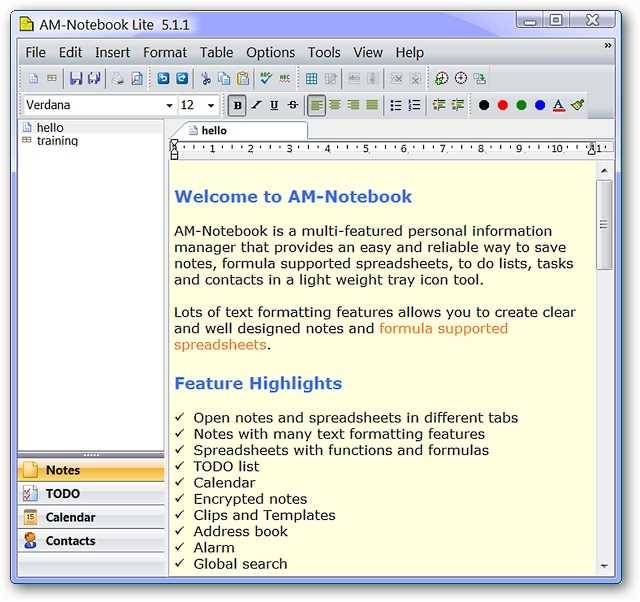Open the Table menu

(x=216, y=53)
